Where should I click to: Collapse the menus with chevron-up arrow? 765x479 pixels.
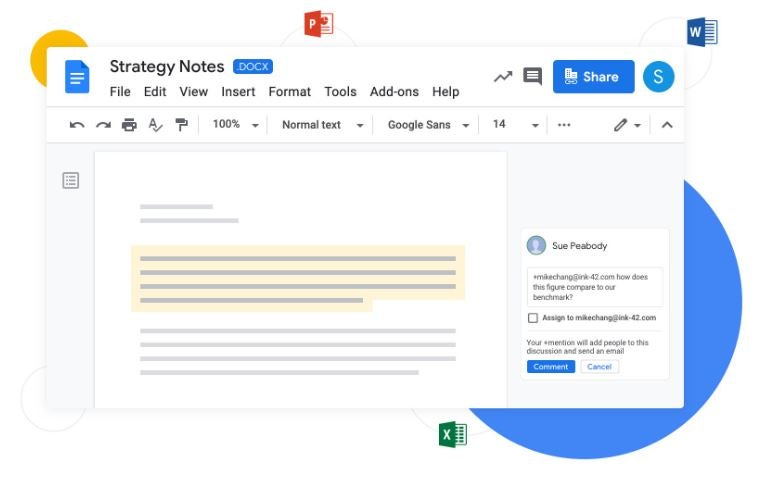pyautogui.click(x=667, y=125)
